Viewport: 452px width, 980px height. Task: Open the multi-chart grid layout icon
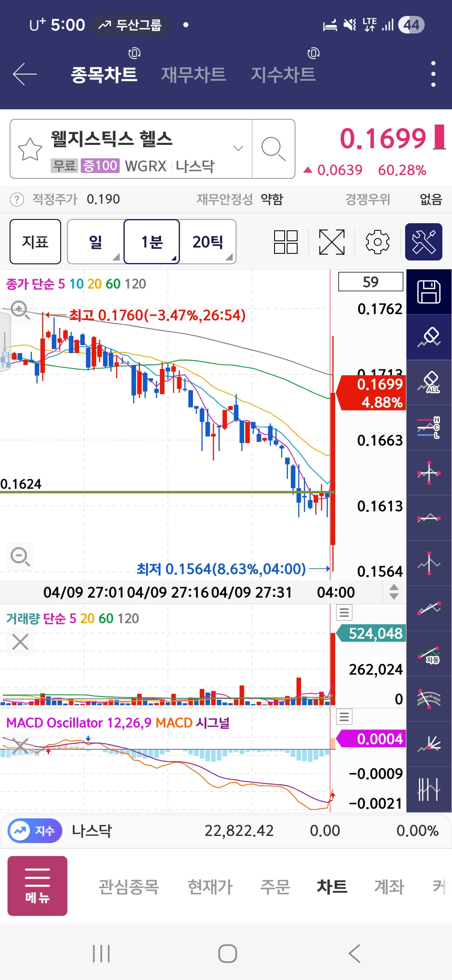pyautogui.click(x=286, y=242)
